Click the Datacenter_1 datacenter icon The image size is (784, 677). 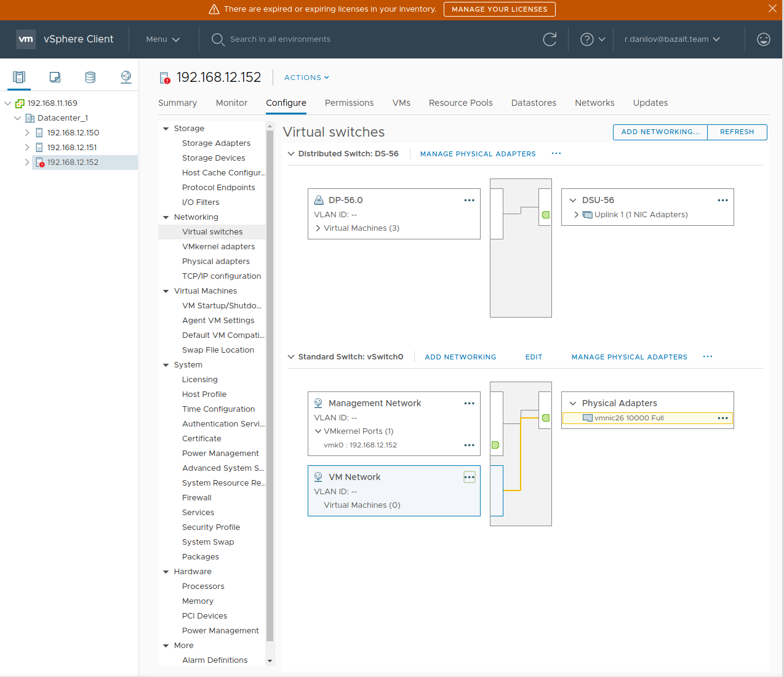(30, 118)
